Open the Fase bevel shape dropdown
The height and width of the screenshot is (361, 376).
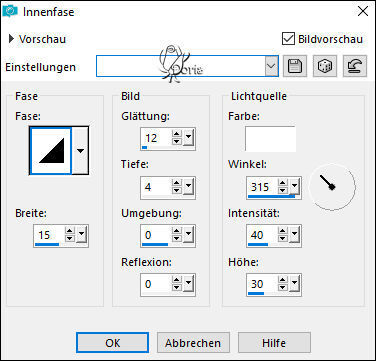click(x=80, y=151)
